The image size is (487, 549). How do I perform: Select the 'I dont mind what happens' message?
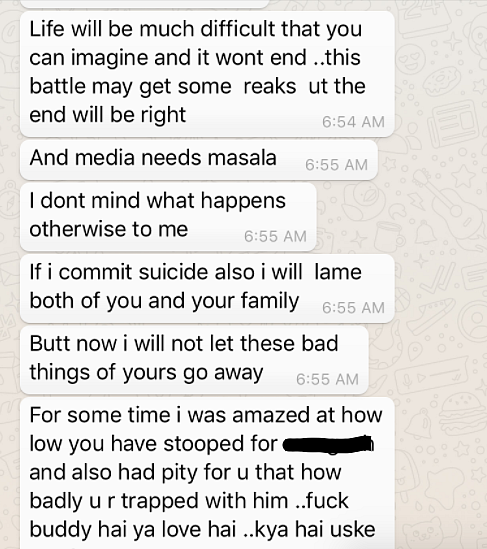click(168, 216)
